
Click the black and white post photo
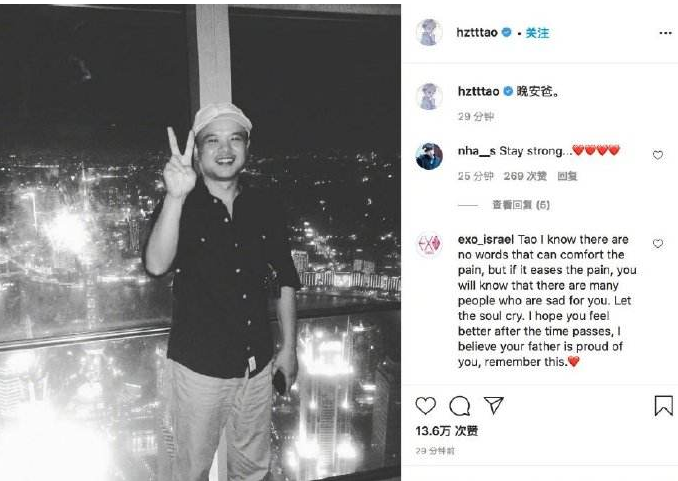[200, 242]
